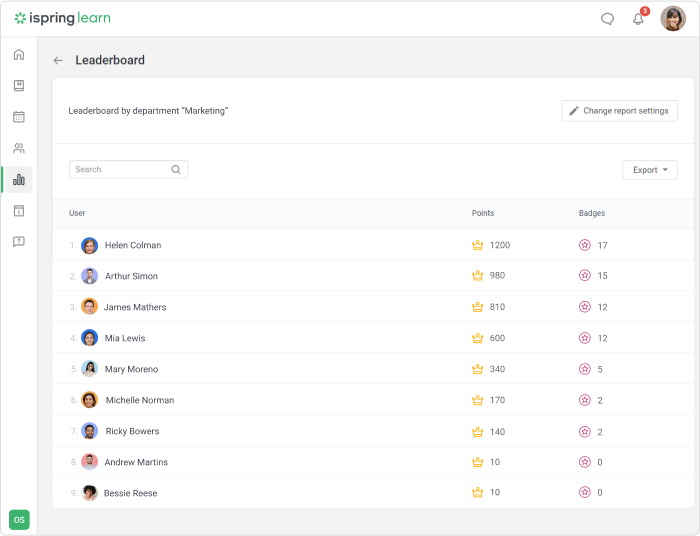
Task: Open Mary Moreno's profile name
Action: tap(131, 369)
